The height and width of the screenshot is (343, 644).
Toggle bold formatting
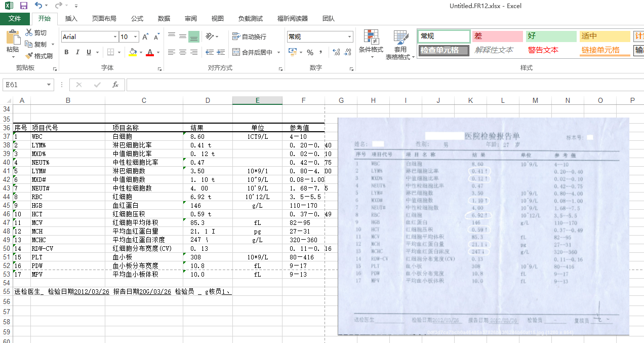click(x=66, y=52)
